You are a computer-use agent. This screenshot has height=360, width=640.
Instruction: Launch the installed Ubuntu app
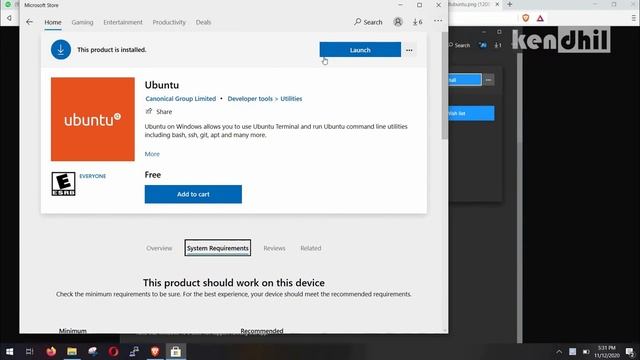(x=360, y=50)
